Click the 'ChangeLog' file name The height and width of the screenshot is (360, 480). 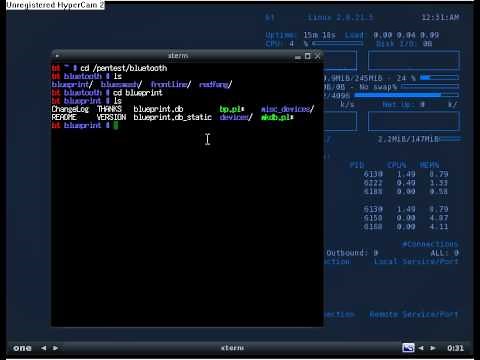[70, 109]
